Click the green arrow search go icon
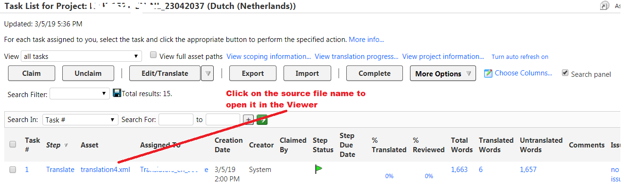The image size is (644, 188). coord(262,120)
